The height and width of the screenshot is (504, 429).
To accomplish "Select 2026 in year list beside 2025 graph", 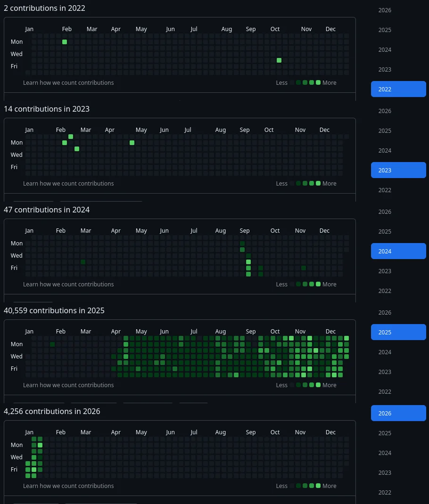I will (385, 312).
